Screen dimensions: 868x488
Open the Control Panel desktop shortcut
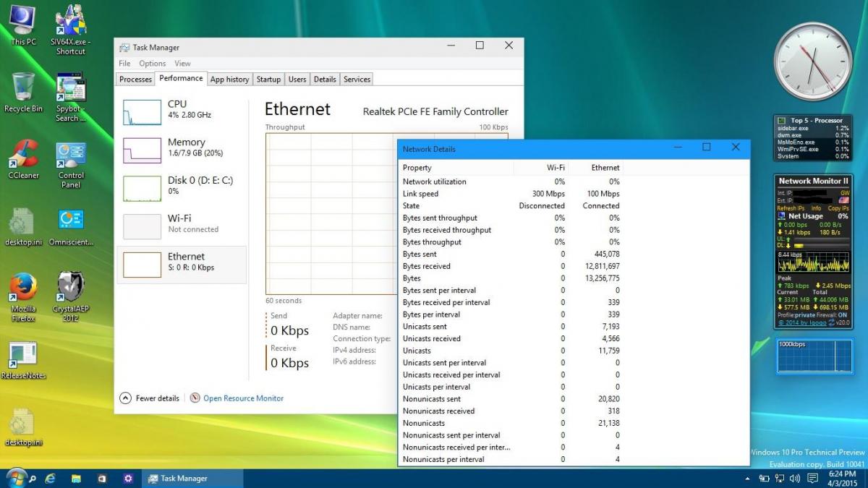click(71, 164)
